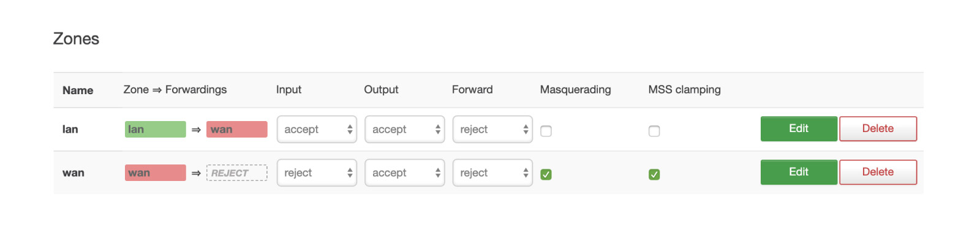The image size is (980, 225).
Task: Enable Masquerading for the lan zone
Action: tap(546, 131)
